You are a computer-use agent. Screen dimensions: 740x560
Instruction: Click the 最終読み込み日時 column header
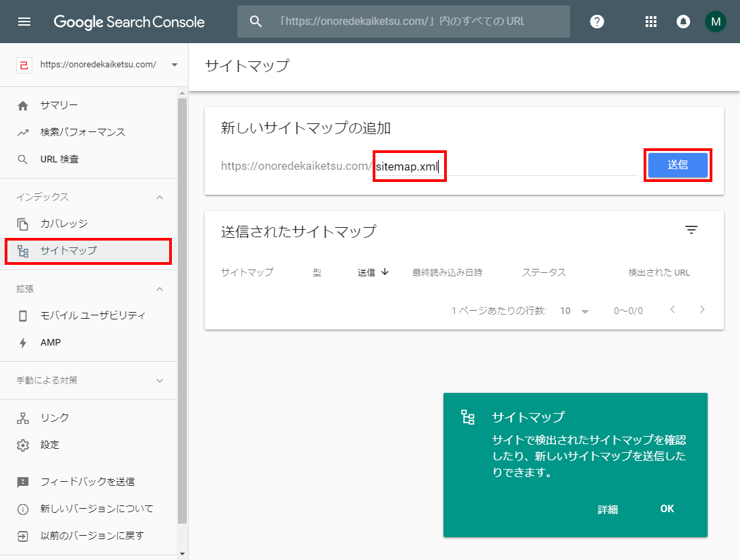click(448, 272)
